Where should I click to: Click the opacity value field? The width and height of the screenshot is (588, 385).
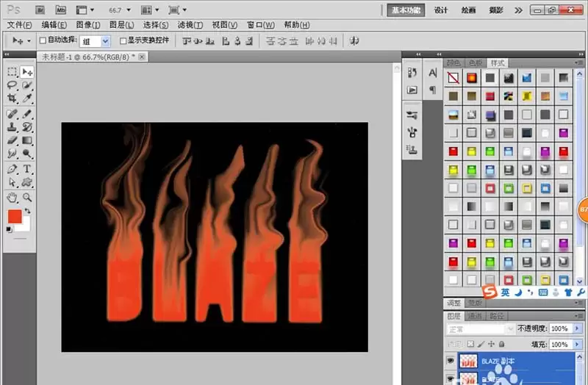(560, 328)
